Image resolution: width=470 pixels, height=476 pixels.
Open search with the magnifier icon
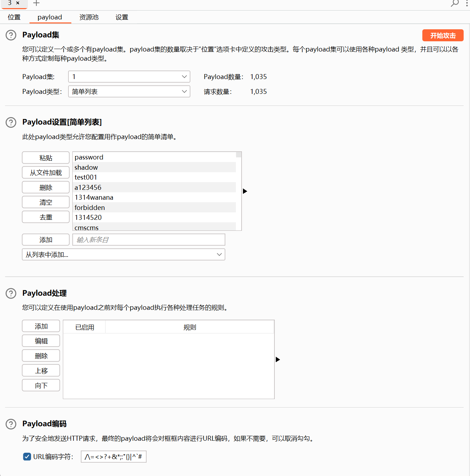[x=454, y=4]
